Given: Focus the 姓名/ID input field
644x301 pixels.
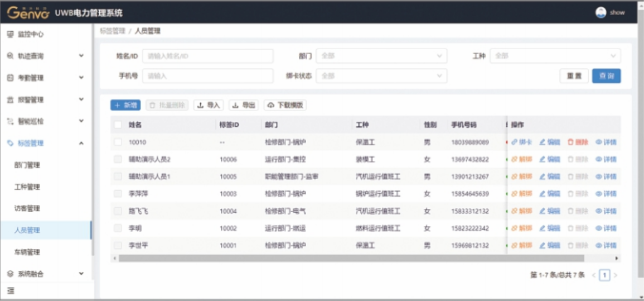Looking at the screenshot, I should (208, 56).
